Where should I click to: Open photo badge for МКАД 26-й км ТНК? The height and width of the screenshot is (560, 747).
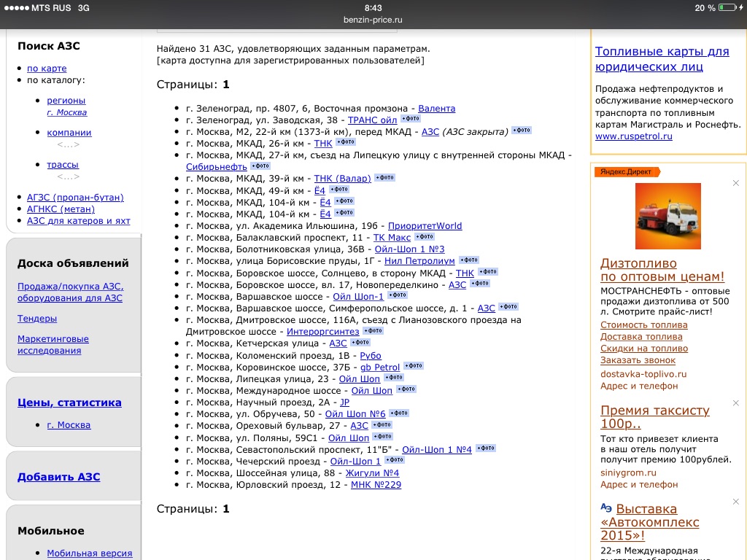tap(346, 142)
